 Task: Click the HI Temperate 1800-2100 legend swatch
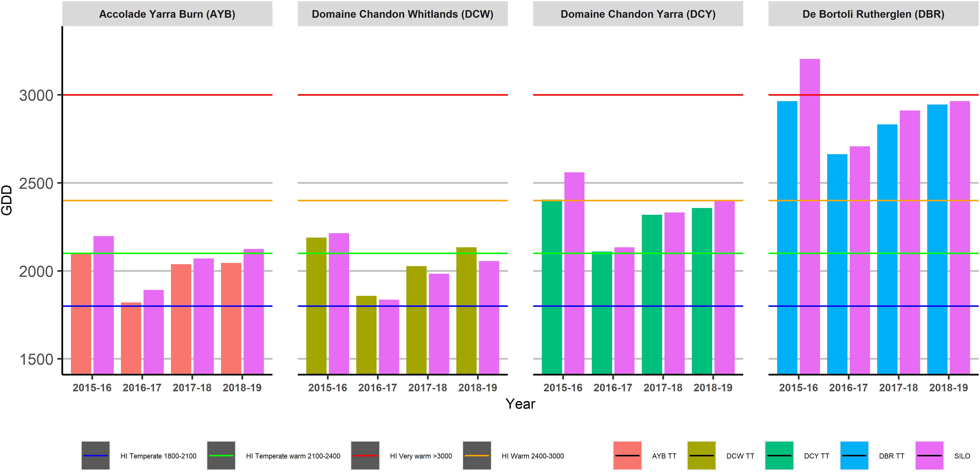click(x=95, y=456)
